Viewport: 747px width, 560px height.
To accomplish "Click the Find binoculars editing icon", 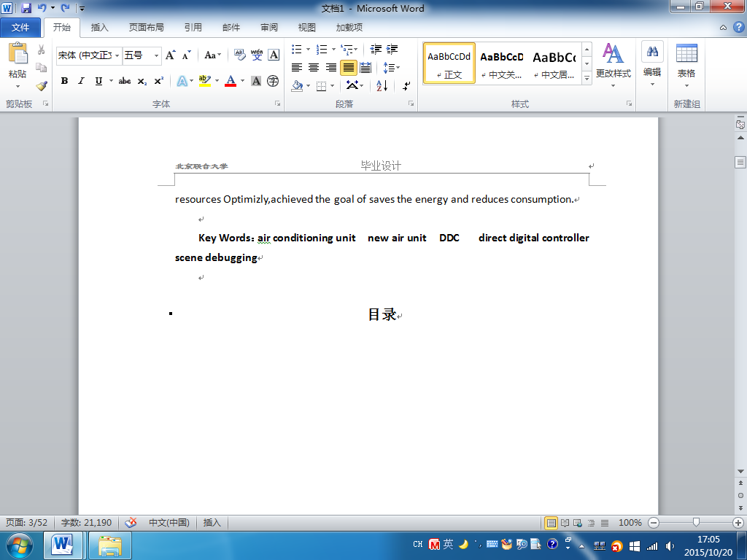I will [653, 52].
